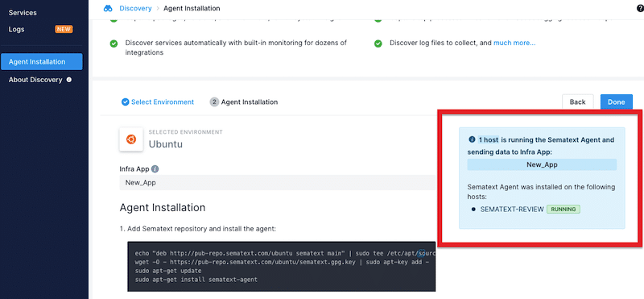Viewport: 644px width, 299px height.
Task: Select Agent Installation in the sidebar
Action: tap(42, 62)
